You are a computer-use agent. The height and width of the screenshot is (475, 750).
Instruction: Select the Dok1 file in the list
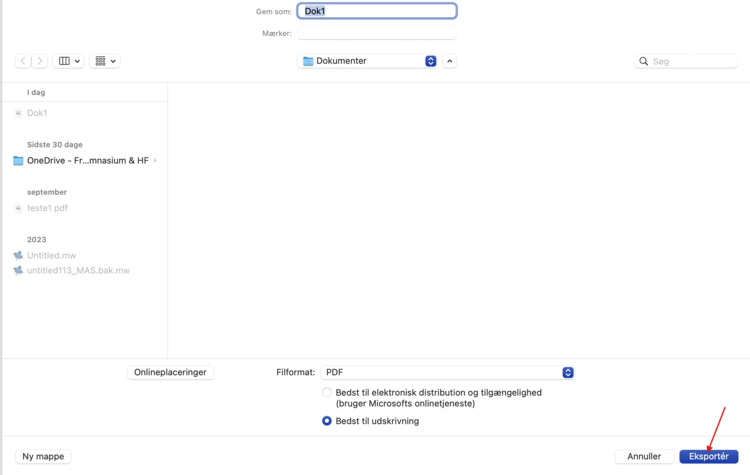pos(37,113)
